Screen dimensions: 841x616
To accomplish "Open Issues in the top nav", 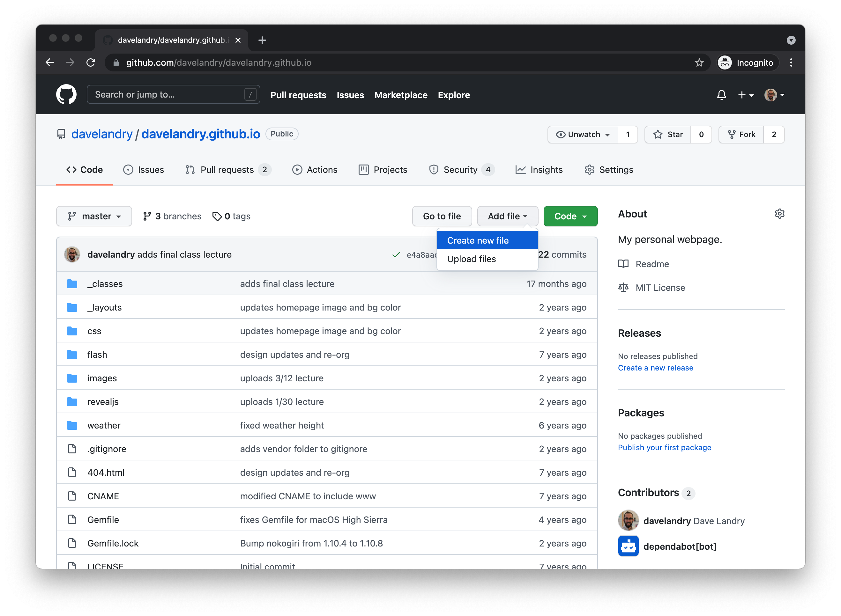I will pos(350,95).
